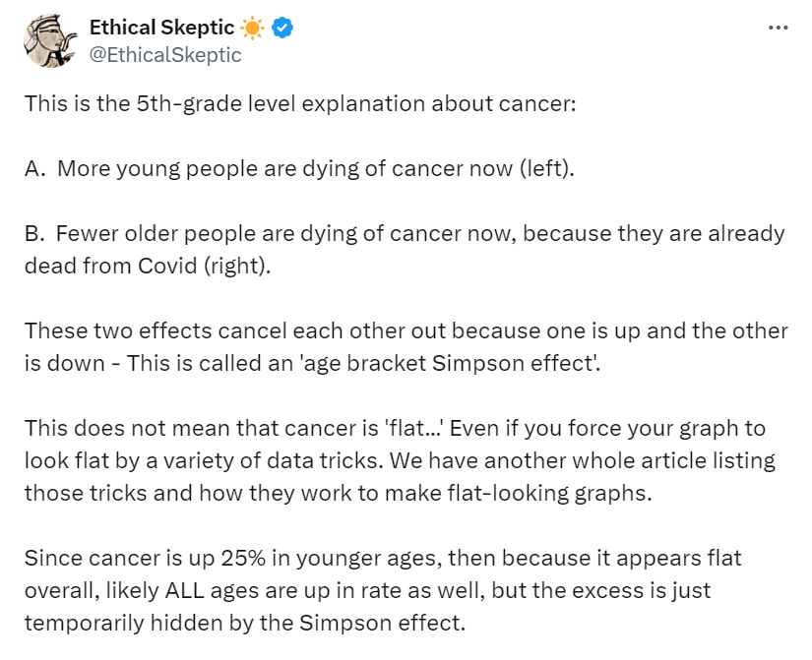Click the sun emoji beside the name
The image size is (812, 660).
point(252,29)
